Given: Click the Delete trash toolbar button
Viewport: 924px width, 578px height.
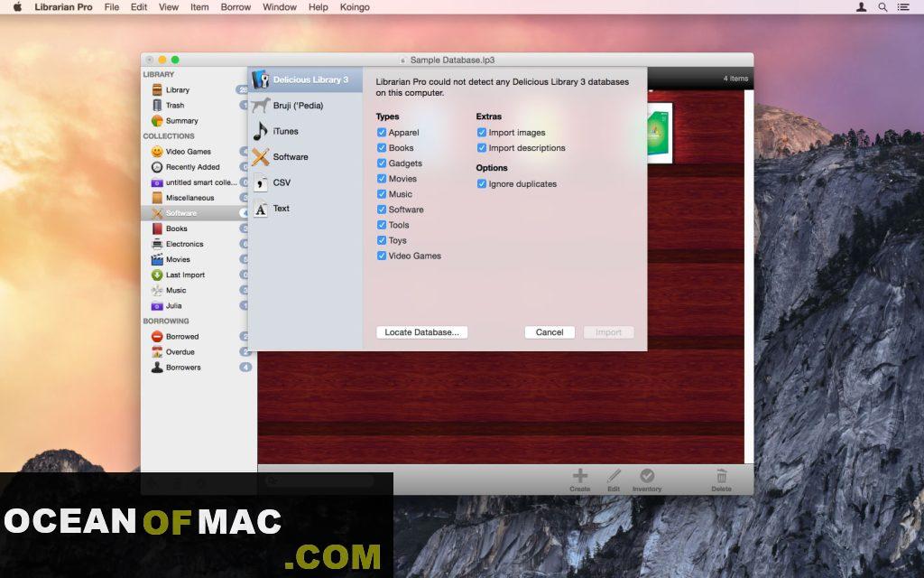Looking at the screenshot, I should pos(721,480).
